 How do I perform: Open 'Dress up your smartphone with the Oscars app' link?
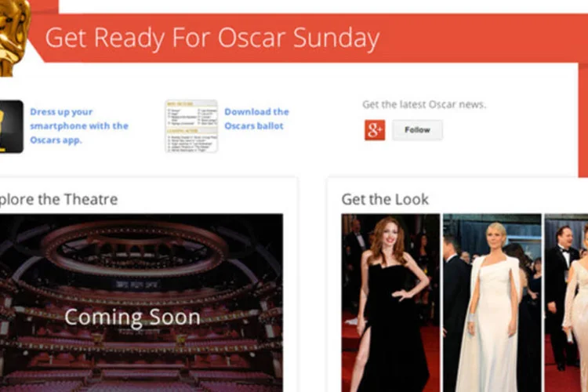[x=79, y=126]
